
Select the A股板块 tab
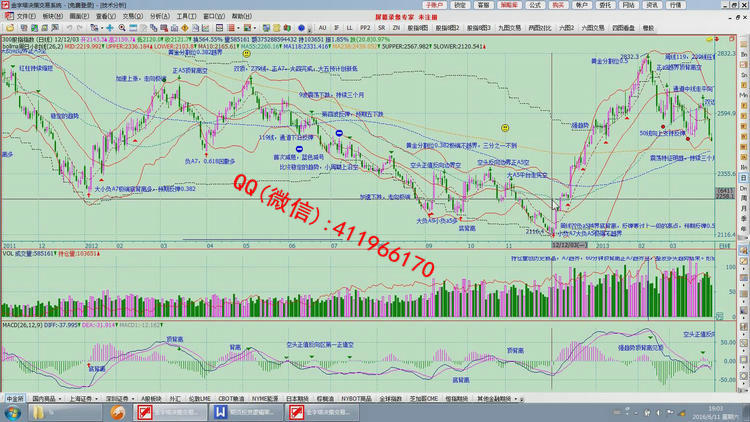tap(151, 398)
